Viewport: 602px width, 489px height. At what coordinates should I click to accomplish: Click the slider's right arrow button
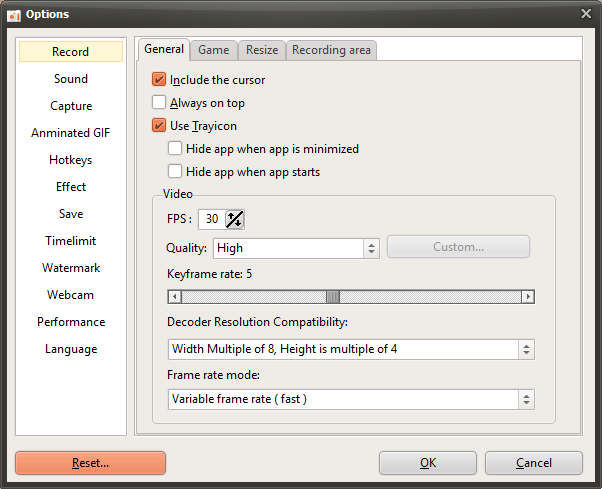pyautogui.click(x=528, y=296)
